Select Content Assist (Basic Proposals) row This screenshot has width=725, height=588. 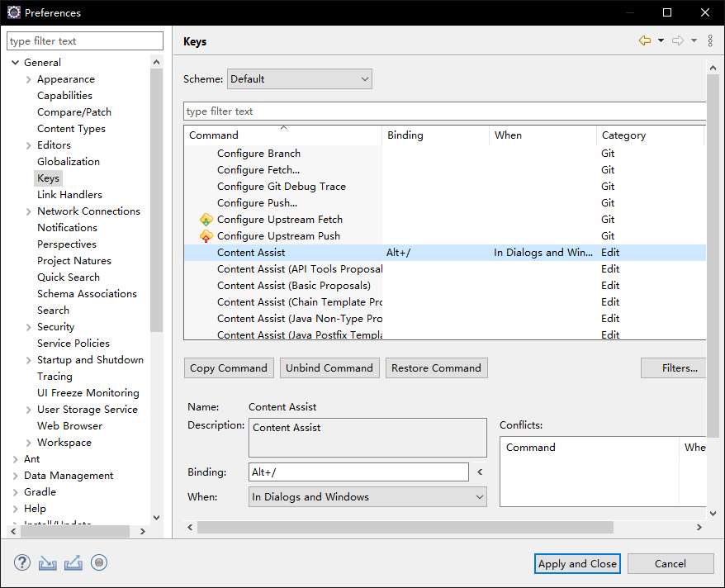445,286
